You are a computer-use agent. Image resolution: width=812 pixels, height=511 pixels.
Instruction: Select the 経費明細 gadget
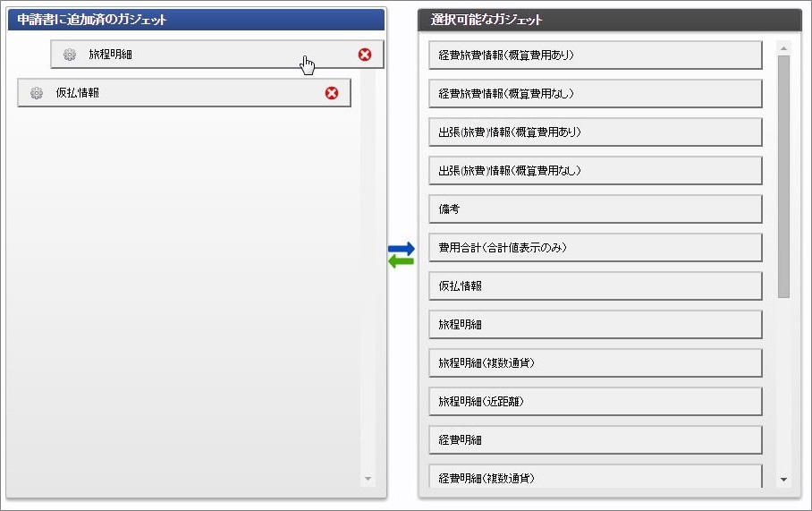click(x=596, y=439)
